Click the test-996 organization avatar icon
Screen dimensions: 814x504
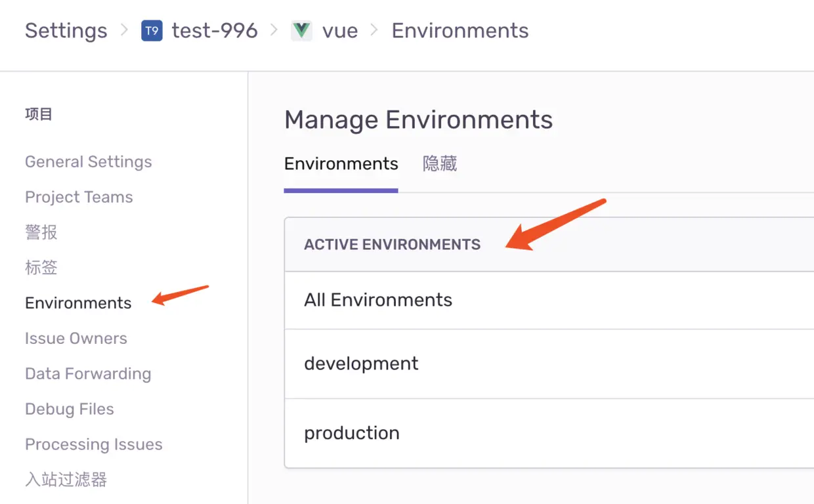(152, 31)
